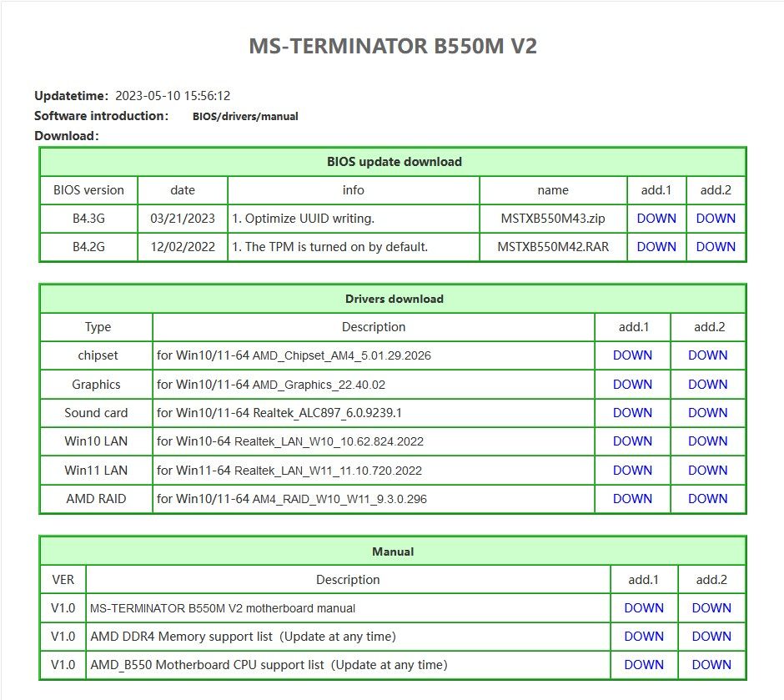The width and height of the screenshot is (784, 700).
Task: Download Sound card driver via add.1 DOWN
Action: (x=632, y=413)
